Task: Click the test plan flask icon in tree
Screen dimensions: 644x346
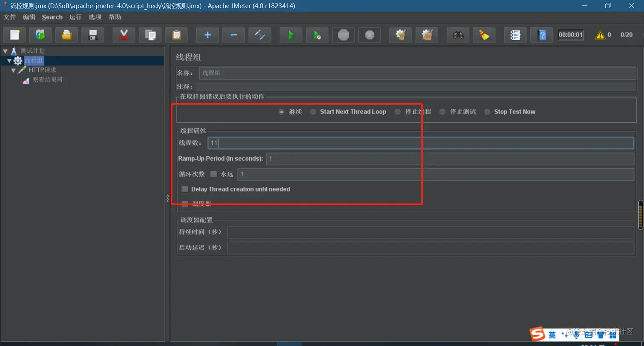Action: point(14,51)
